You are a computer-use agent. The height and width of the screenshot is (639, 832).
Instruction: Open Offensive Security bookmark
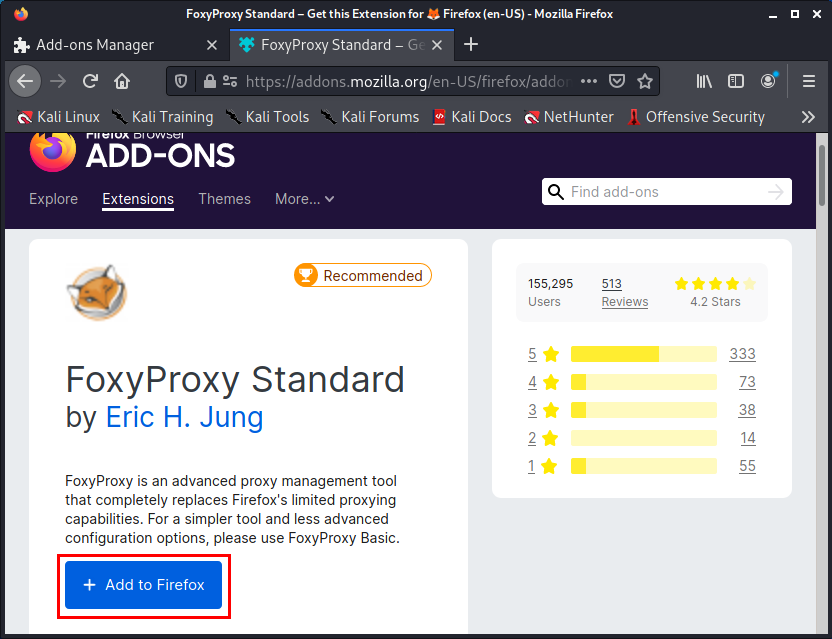tap(696, 117)
